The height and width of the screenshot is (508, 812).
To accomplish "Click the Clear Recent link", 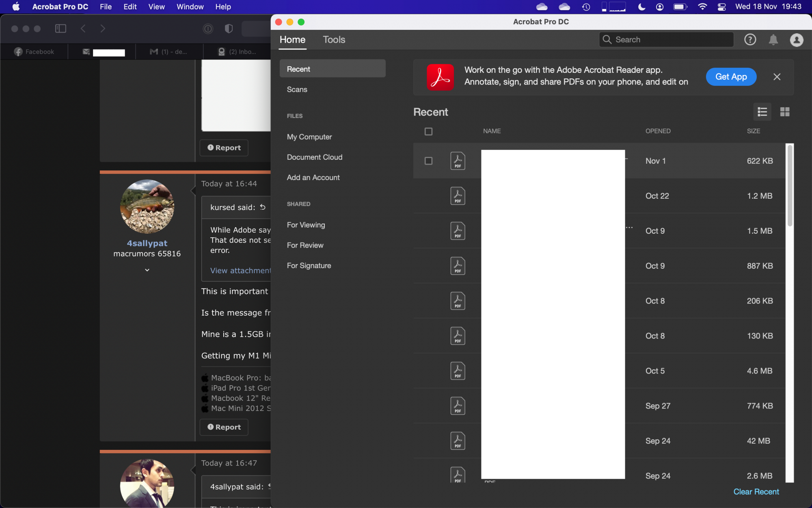I will coord(756,492).
